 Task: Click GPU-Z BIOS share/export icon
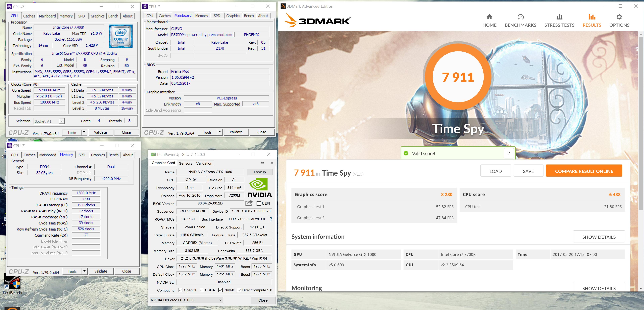click(249, 203)
